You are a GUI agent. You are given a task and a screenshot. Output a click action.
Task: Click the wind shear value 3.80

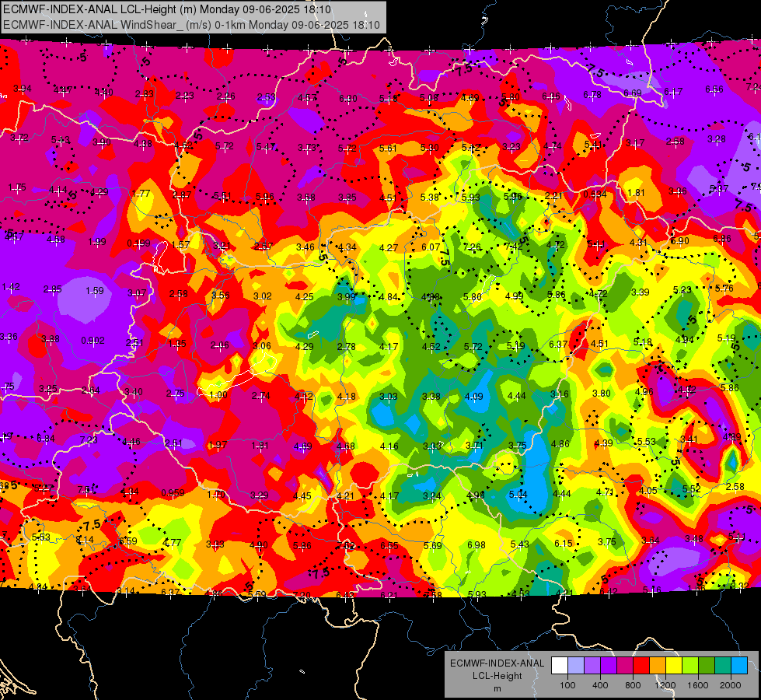602,393
